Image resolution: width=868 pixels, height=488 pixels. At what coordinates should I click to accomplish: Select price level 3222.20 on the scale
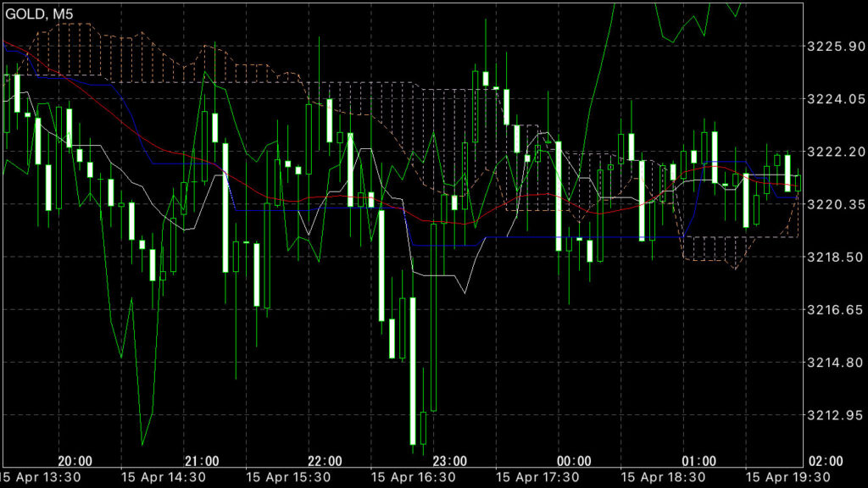(836, 152)
